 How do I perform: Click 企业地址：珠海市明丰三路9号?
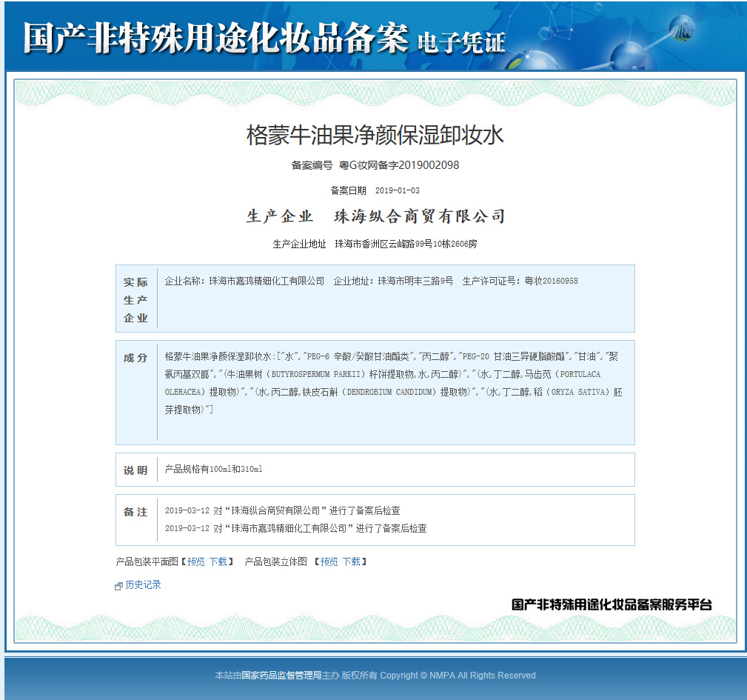(x=393, y=281)
